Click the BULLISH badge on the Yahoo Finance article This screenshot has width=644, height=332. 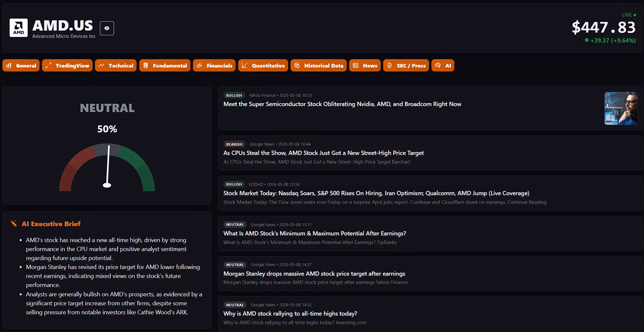[x=234, y=95]
